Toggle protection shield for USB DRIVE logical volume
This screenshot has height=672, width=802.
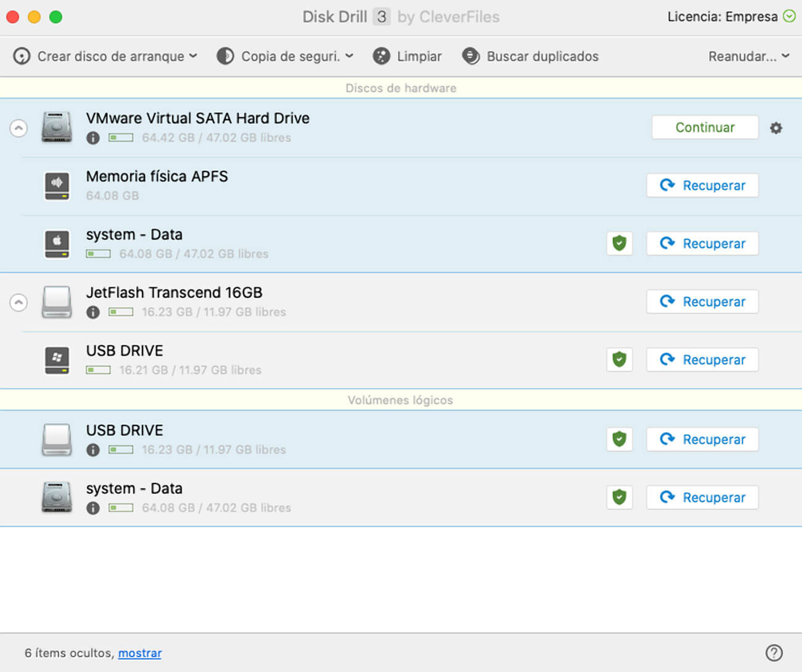pyautogui.click(x=619, y=439)
